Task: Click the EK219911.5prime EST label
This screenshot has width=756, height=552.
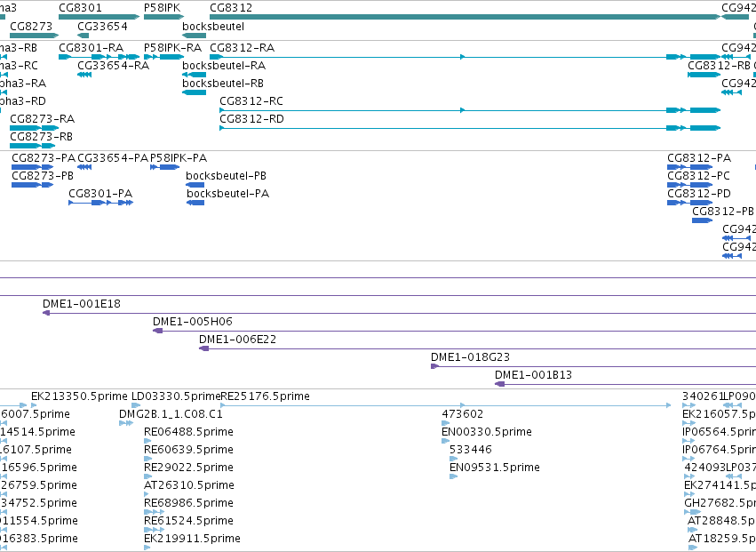Action: pos(193,540)
